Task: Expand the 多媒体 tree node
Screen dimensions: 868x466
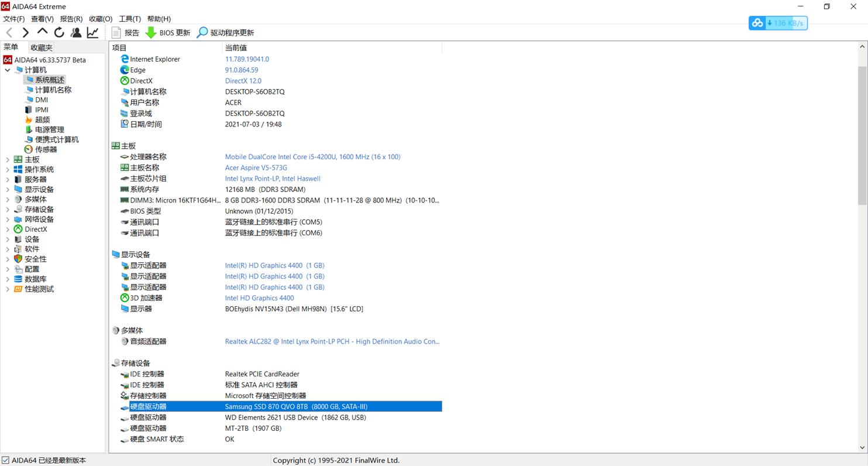Action: point(8,200)
